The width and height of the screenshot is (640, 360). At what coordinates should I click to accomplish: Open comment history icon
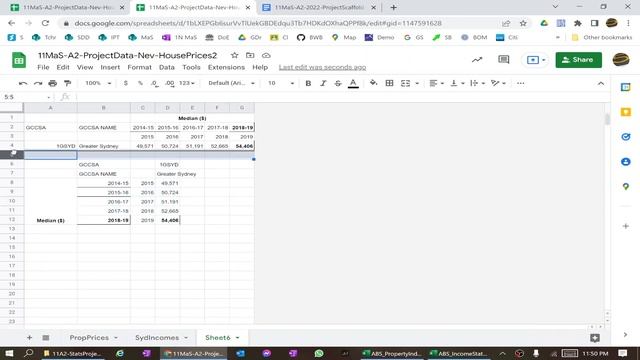click(504, 60)
